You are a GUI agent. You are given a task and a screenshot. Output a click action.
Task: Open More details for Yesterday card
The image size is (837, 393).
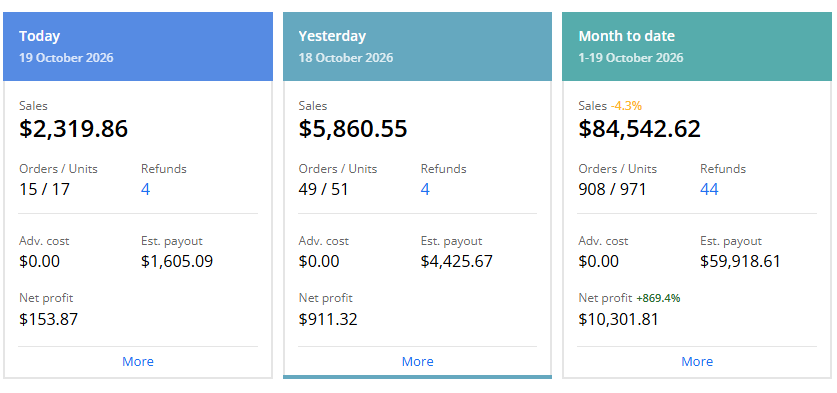pos(417,361)
